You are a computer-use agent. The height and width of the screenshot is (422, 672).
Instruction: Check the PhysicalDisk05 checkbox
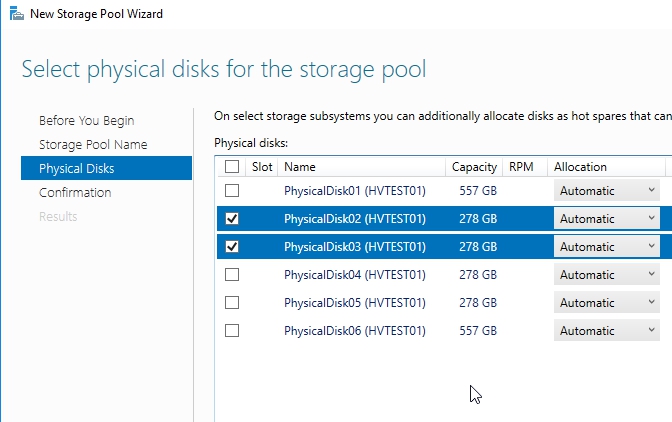(232, 303)
